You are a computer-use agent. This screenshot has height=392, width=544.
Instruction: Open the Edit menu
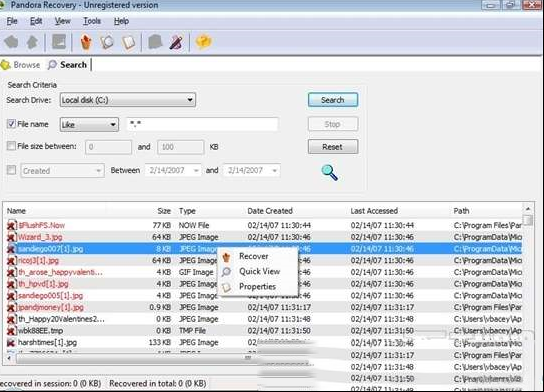(36, 21)
